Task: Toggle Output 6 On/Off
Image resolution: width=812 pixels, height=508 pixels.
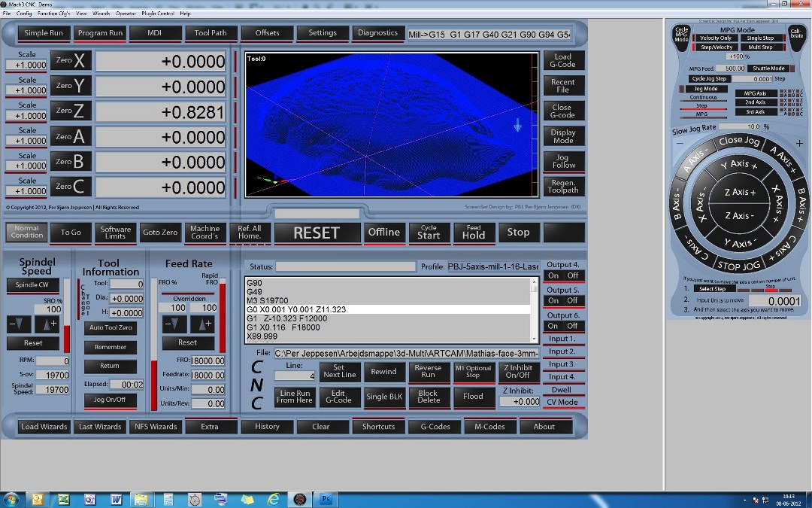Action: pos(563,326)
